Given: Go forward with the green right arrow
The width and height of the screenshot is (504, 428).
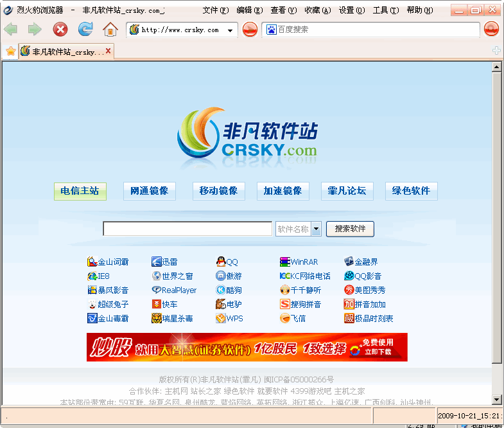Looking at the screenshot, I should (x=35, y=30).
